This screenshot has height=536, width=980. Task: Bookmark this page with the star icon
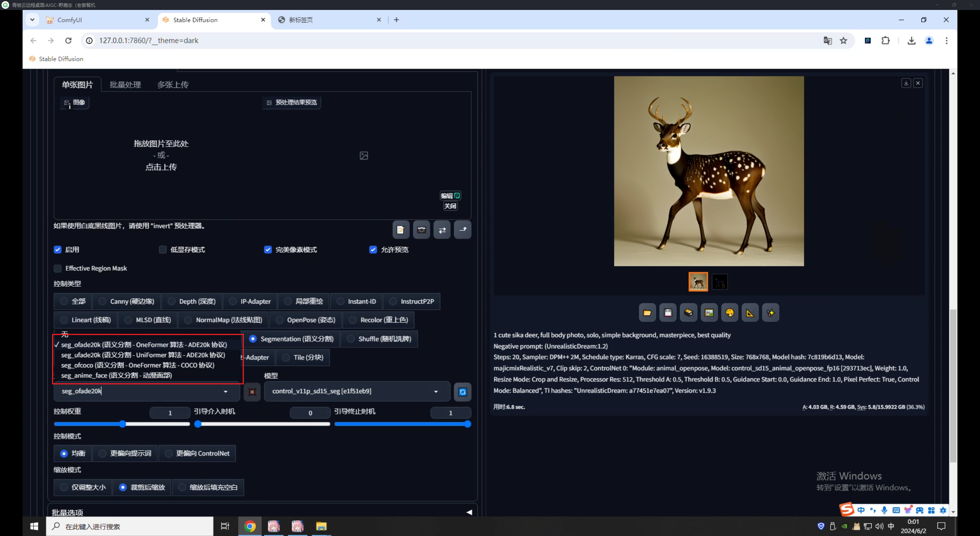[x=844, y=41]
